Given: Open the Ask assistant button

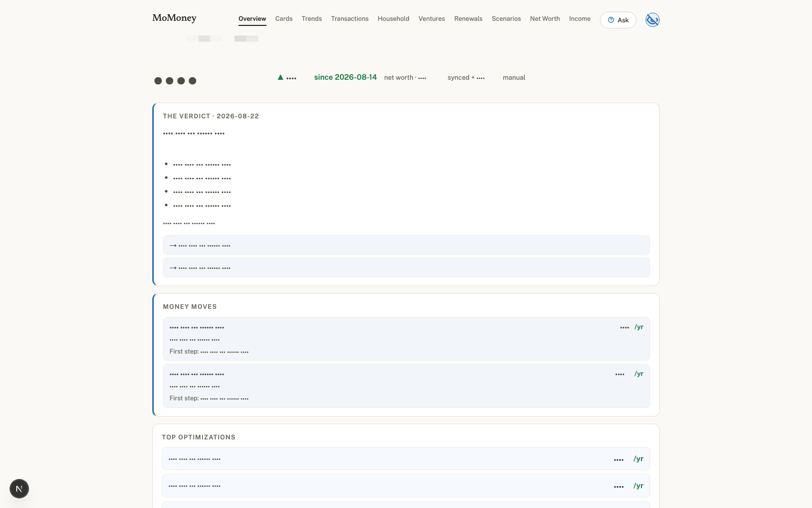Looking at the screenshot, I should pyautogui.click(x=618, y=20).
